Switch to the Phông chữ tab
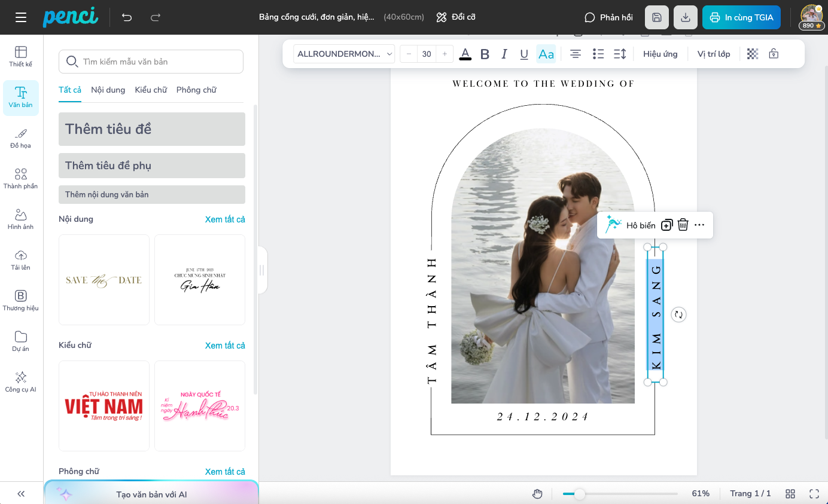Viewport: 828px width, 504px height. tap(196, 90)
